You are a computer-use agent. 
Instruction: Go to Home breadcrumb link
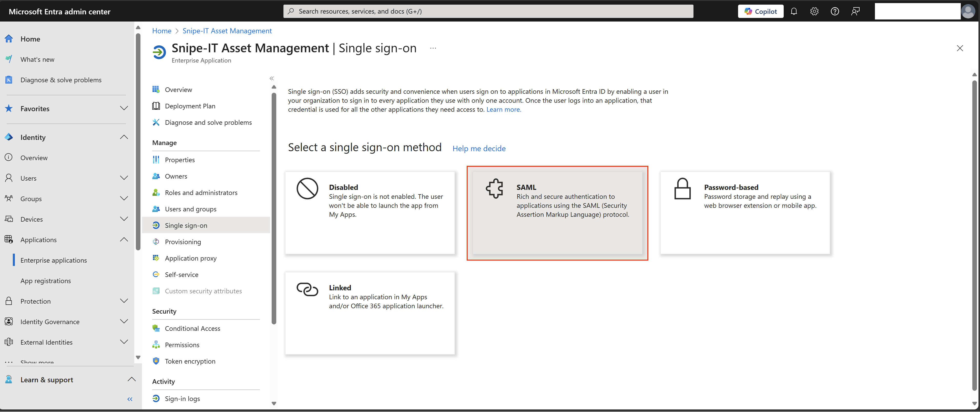click(x=162, y=31)
